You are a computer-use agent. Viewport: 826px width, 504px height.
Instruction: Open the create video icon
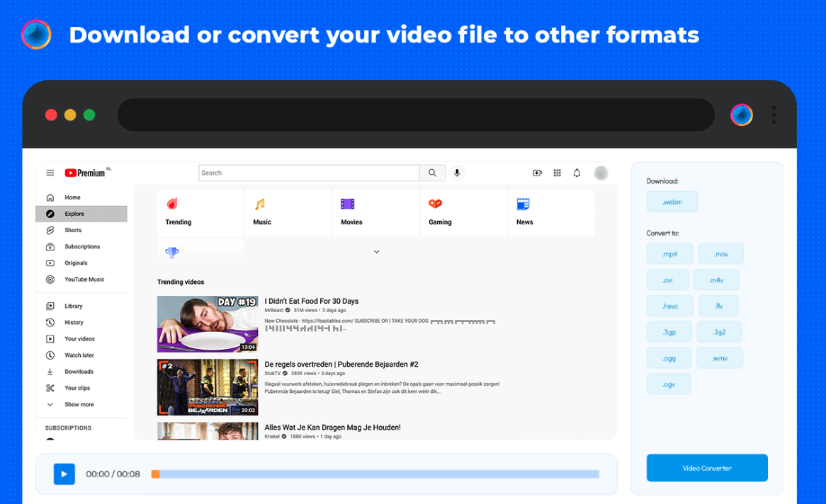point(537,173)
